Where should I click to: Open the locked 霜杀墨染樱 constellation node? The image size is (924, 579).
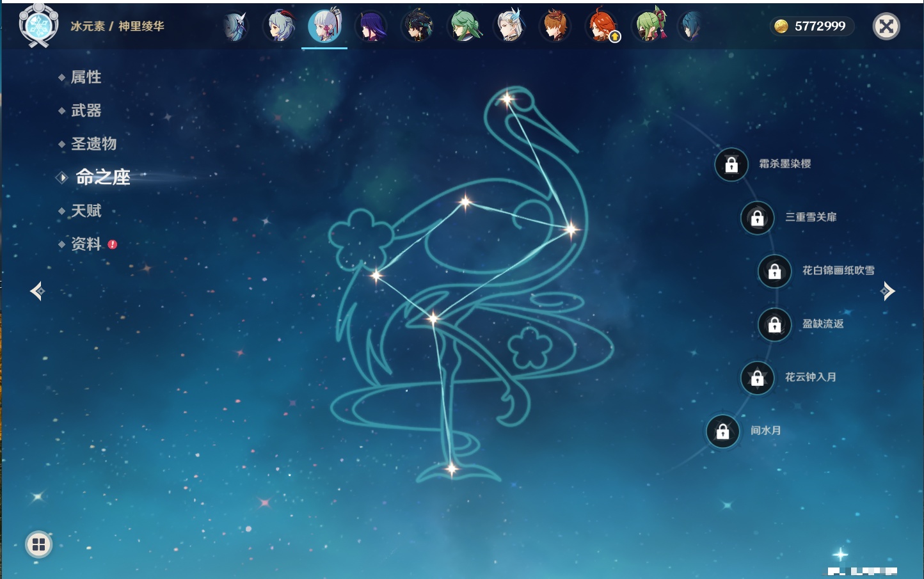coord(731,164)
